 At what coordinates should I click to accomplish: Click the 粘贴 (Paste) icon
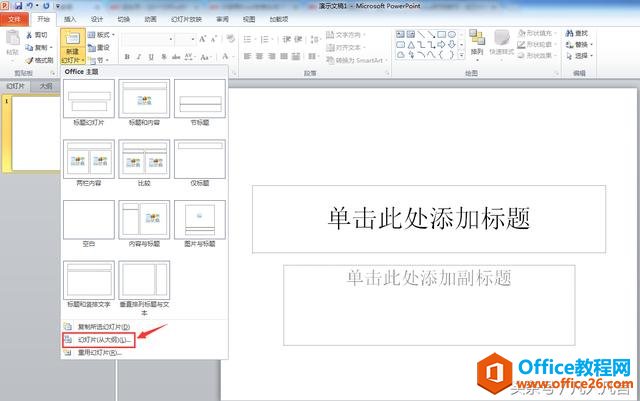(12, 44)
